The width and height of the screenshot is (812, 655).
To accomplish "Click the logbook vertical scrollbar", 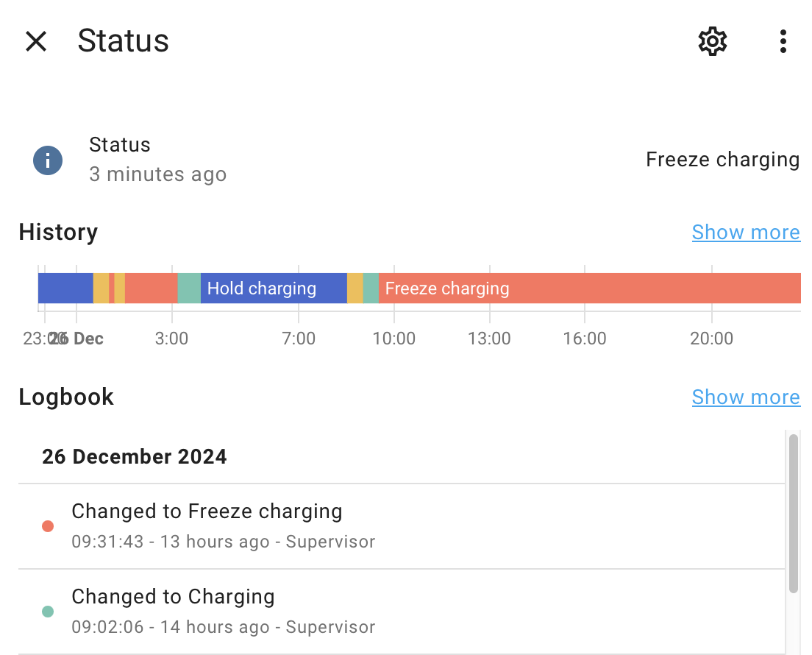I will [x=793, y=513].
